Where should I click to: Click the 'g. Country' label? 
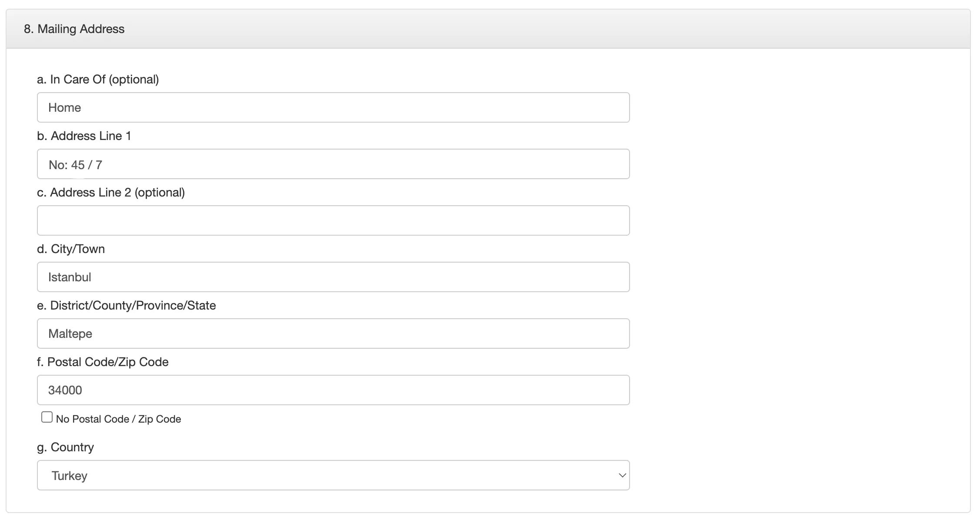pos(66,447)
